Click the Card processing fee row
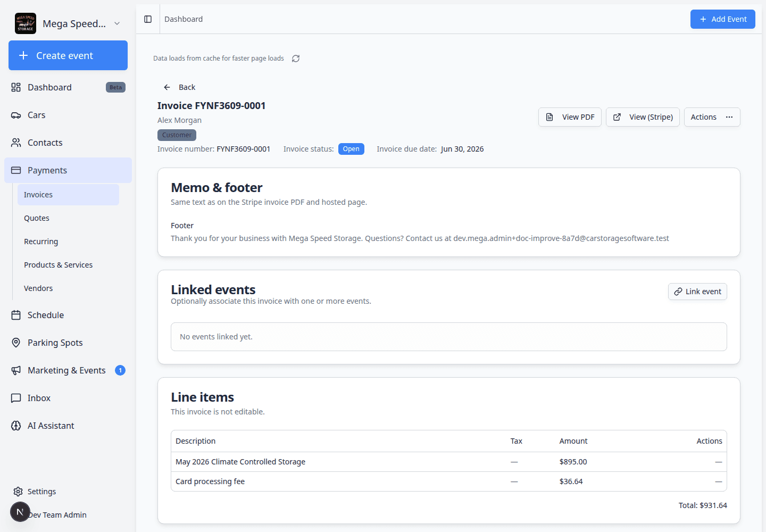This screenshot has height=532, width=766. tap(449, 481)
